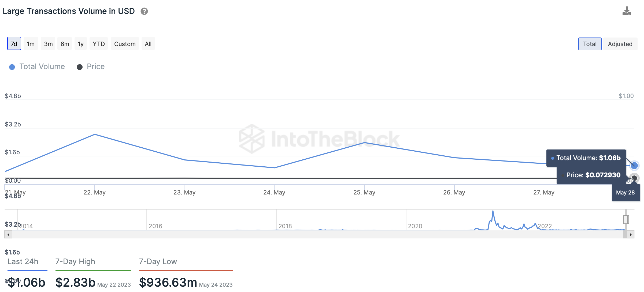
Task: Select the 1m time period tab
Action: (30, 44)
